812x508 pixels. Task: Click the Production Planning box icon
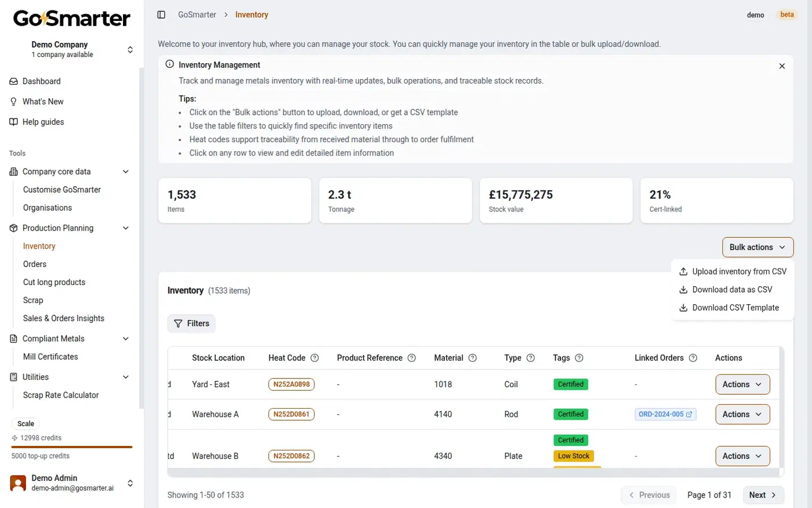click(x=13, y=228)
